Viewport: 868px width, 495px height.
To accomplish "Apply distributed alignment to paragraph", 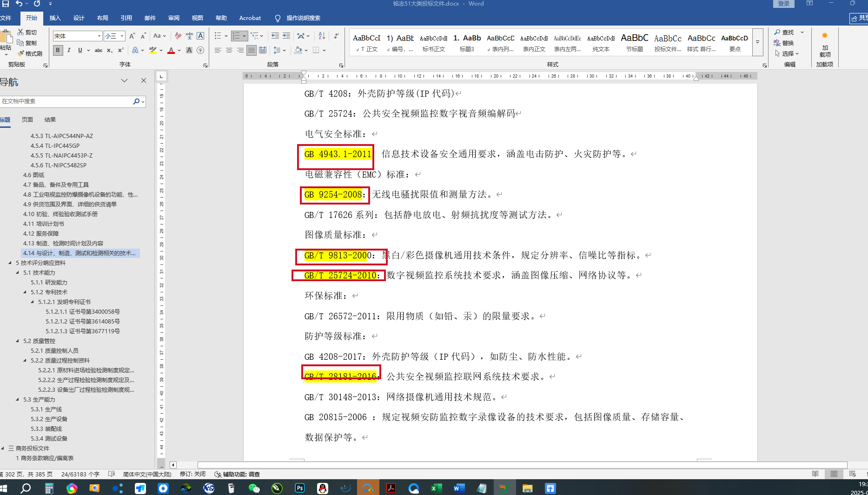I will click(x=263, y=50).
